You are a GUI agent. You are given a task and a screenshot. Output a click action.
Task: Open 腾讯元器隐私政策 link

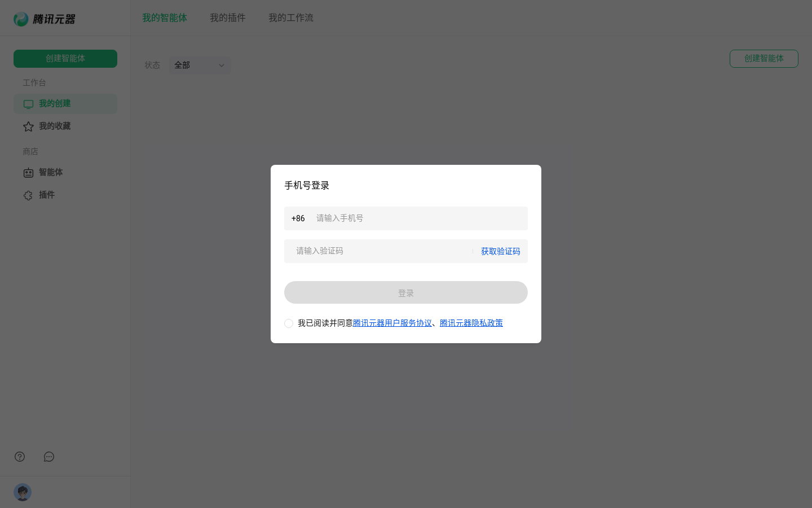click(471, 323)
